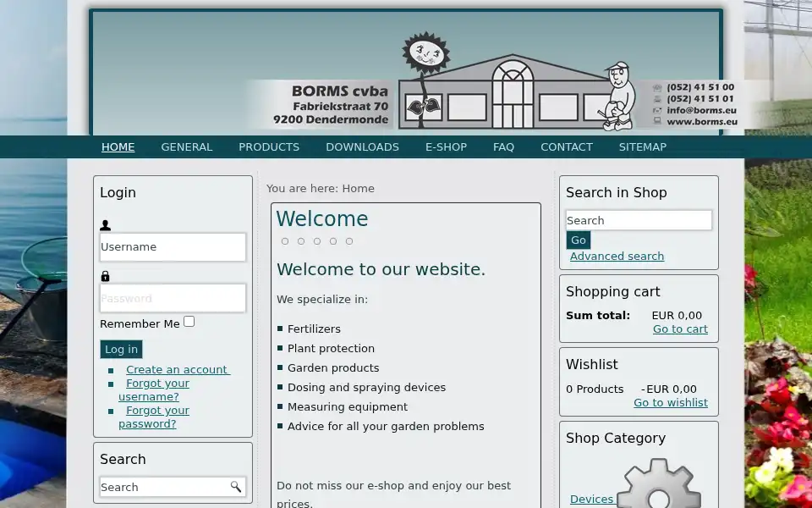Screen dimensions: 812x508
Task: Focus the Password input field
Action: [x=173, y=298]
